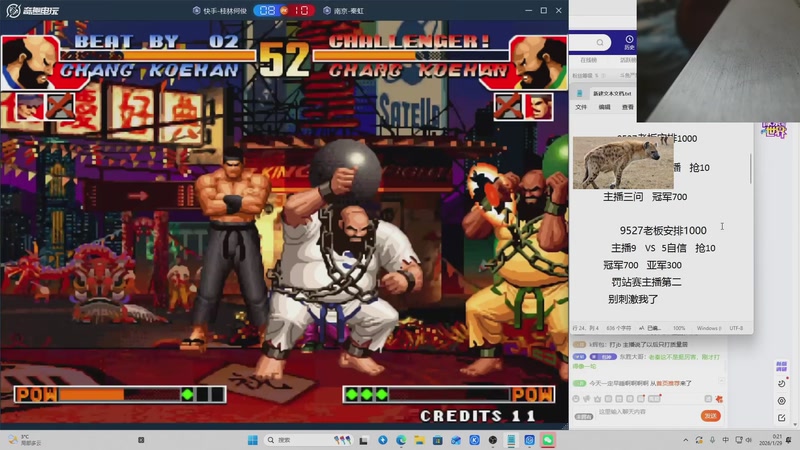Expand the system tray hidden icons chevron
Screen dimensions: 800x450
pyautogui.click(x=686, y=440)
